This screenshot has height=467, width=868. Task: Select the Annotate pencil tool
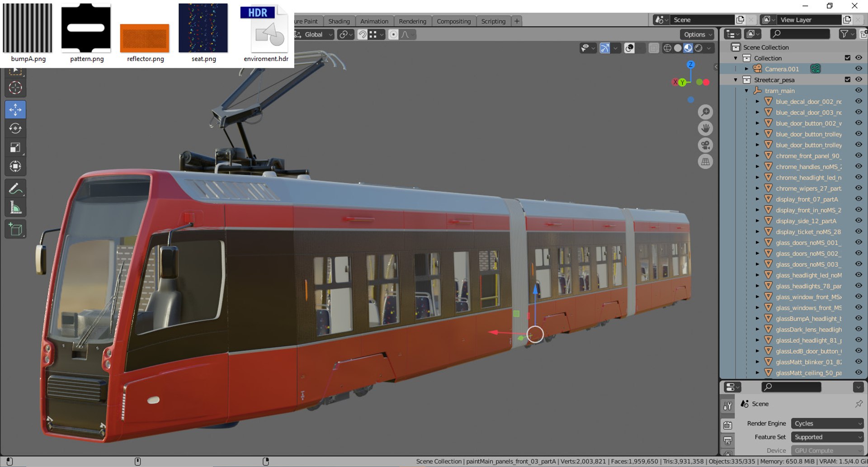point(15,189)
